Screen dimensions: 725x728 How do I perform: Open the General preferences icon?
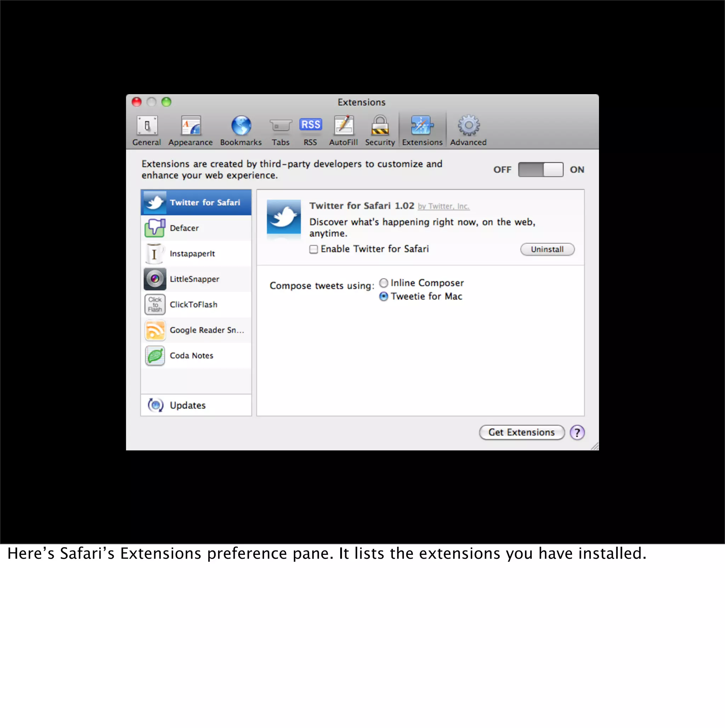[x=147, y=125]
